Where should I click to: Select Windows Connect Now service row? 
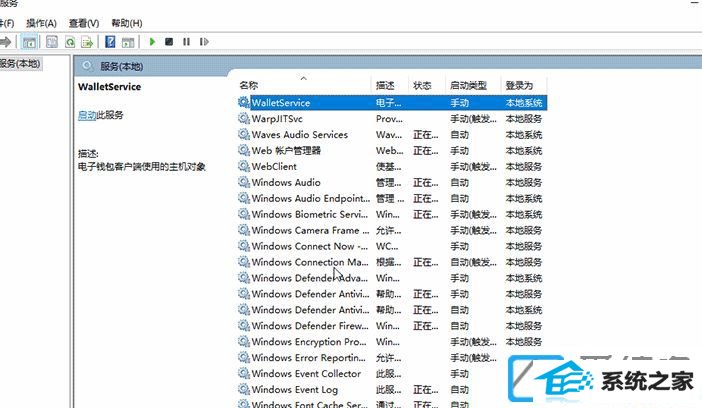tap(392, 246)
